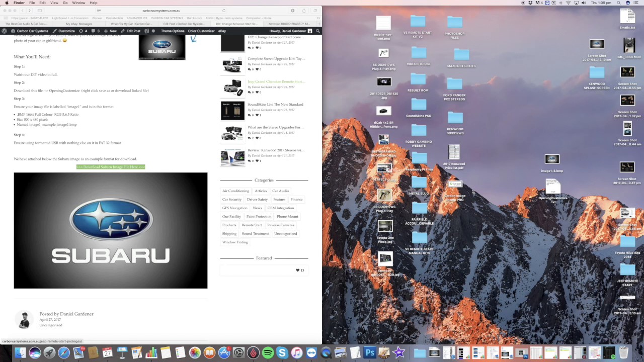The width and height of the screenshot is (644, 362).
Task: Open Keynote in the Dock
Action: (122, 353)
